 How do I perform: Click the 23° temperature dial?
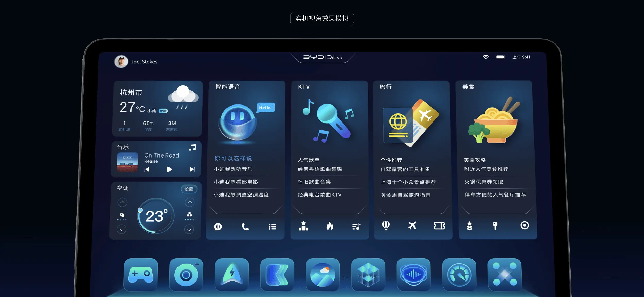[156, 216]
